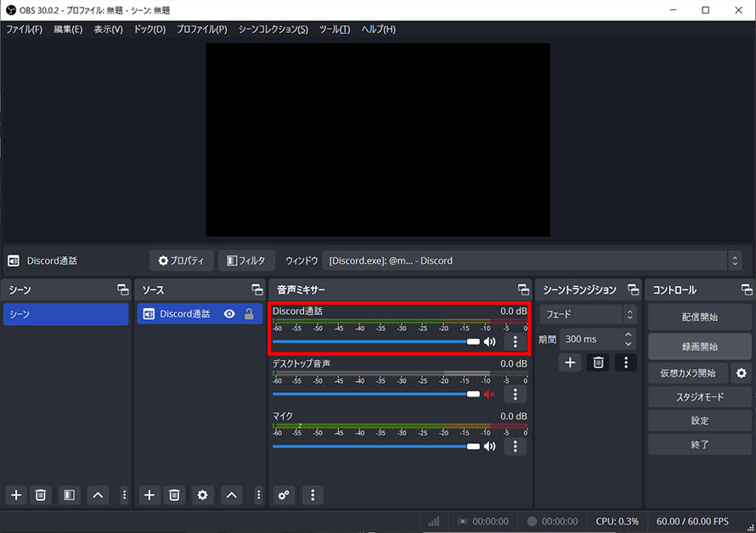Screen dimensions: 756x533
Task: Click the スタジオモード button
Action: pyautogui.click(x=700, y=397)
